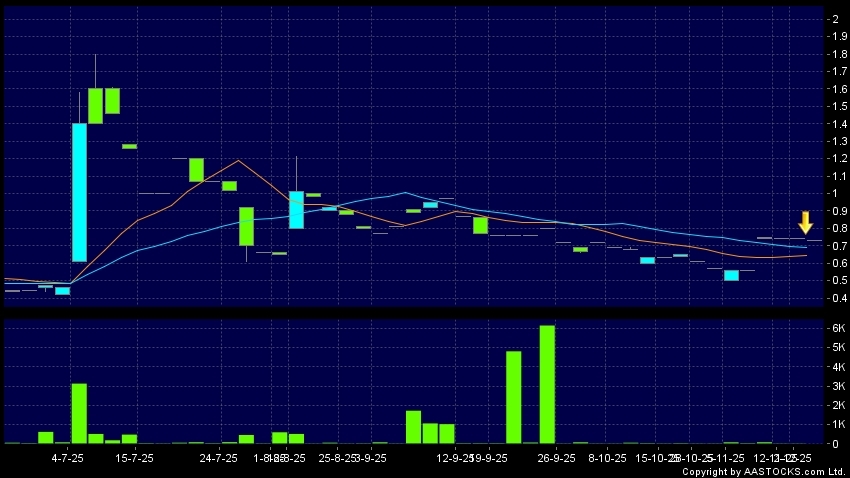Screen dimensions: 850x478
Task: Click the price axis label 2
Action: click(x=833, y=19)
